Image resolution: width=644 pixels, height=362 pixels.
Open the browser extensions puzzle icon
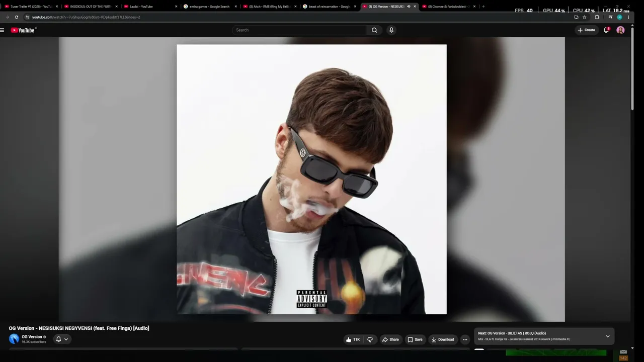click(x=597, y=17)
